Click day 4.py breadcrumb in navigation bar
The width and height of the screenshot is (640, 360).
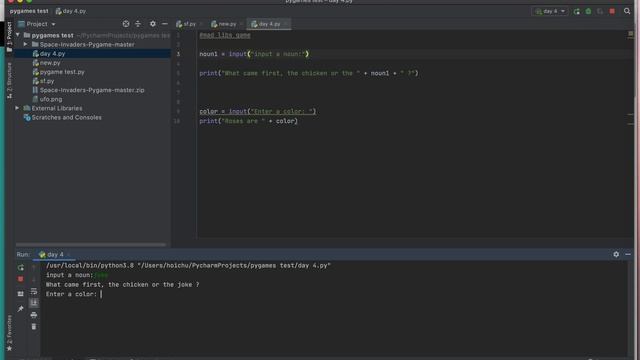71,11
